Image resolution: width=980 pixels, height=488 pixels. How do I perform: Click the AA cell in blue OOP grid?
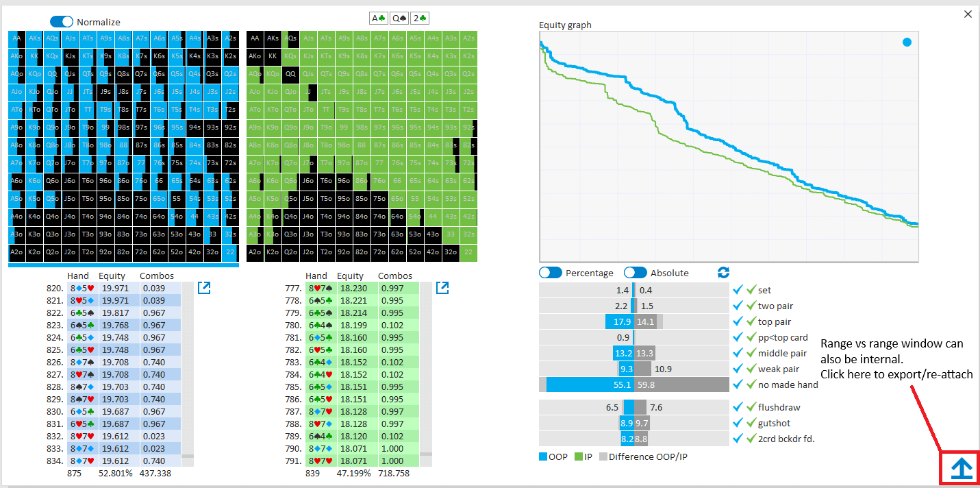pyautogui.click(x=16, y=38)
